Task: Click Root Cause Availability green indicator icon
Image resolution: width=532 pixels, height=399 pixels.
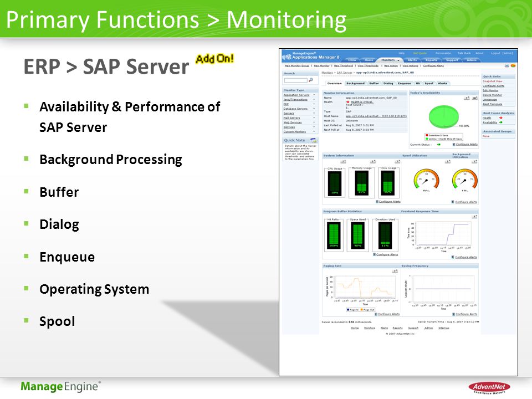Action: [500, 122]
